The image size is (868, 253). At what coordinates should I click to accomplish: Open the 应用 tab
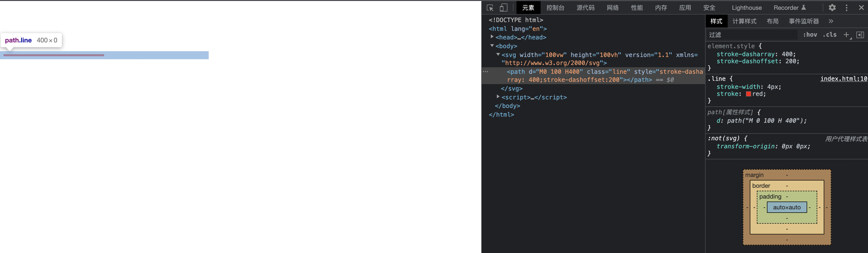pos(685,8)
